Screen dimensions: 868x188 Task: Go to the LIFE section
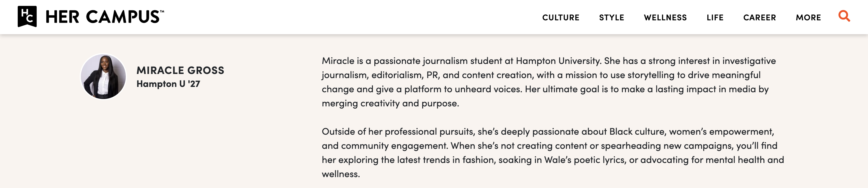pyautogui.click(x=715, y=17)
